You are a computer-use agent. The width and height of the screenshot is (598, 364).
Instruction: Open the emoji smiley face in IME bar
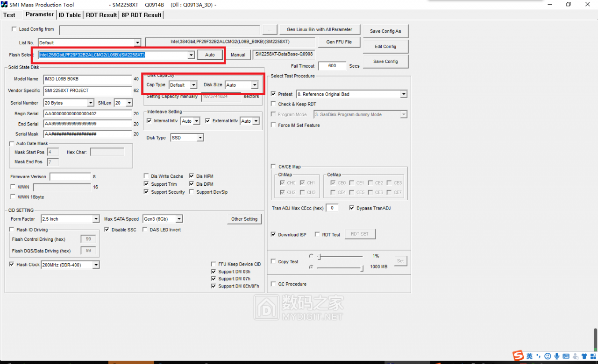pyautogui.click(x=548, y=356)
